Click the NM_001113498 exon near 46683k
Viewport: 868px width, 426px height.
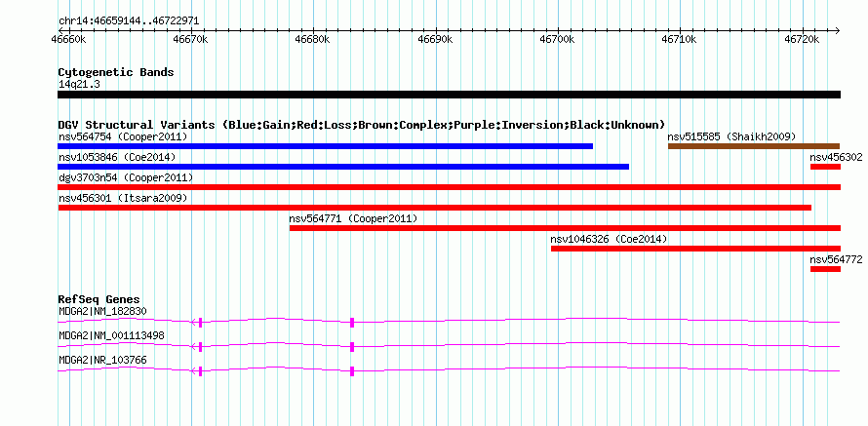click(352, 347)
